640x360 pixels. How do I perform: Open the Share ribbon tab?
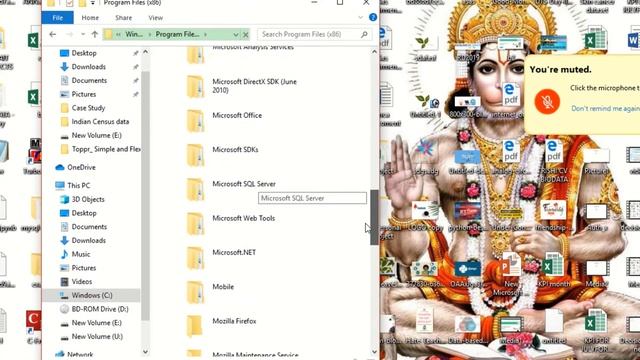click(x=123, y=18)
